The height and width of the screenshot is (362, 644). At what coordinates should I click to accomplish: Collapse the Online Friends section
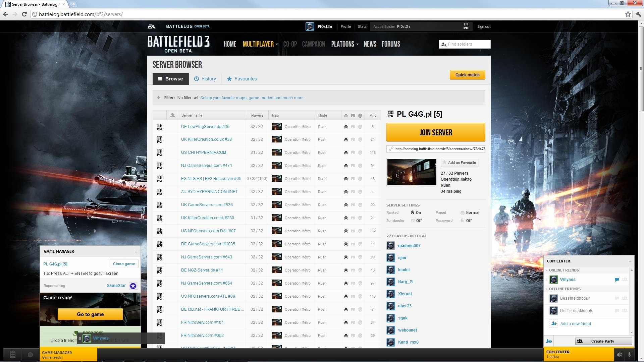[x=547, y=270]
